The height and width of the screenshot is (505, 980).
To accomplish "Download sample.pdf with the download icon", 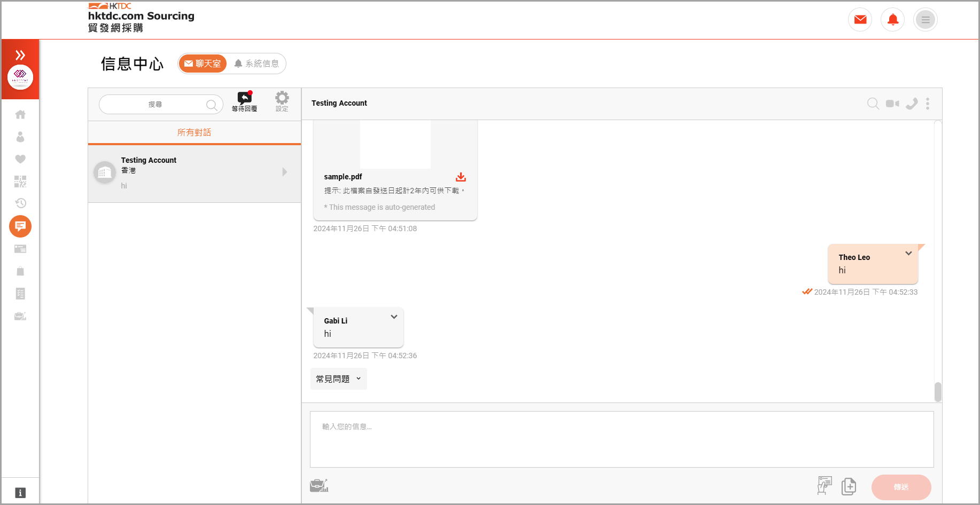I will coord(461,177).
